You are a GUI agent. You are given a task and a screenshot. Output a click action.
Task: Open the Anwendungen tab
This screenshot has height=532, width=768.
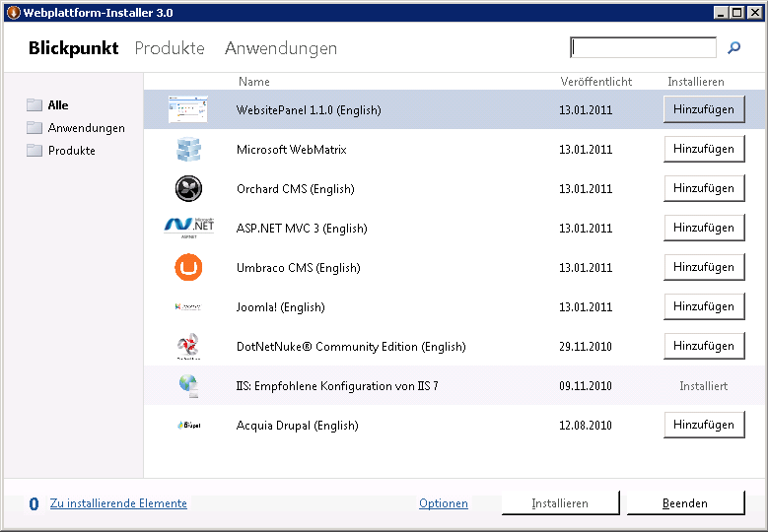click(280, 48)
